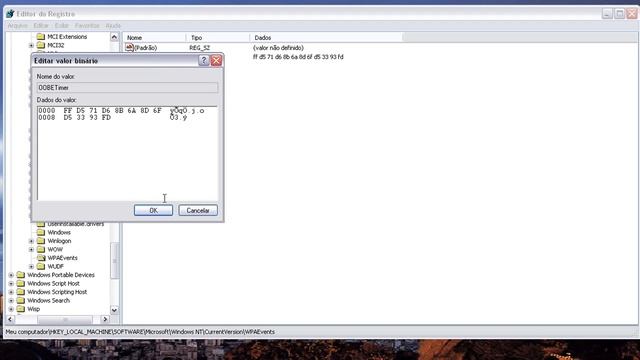Expand the WOW tree node
The image size is (640, 360).
pyautogui.click(x=31, y=249)
